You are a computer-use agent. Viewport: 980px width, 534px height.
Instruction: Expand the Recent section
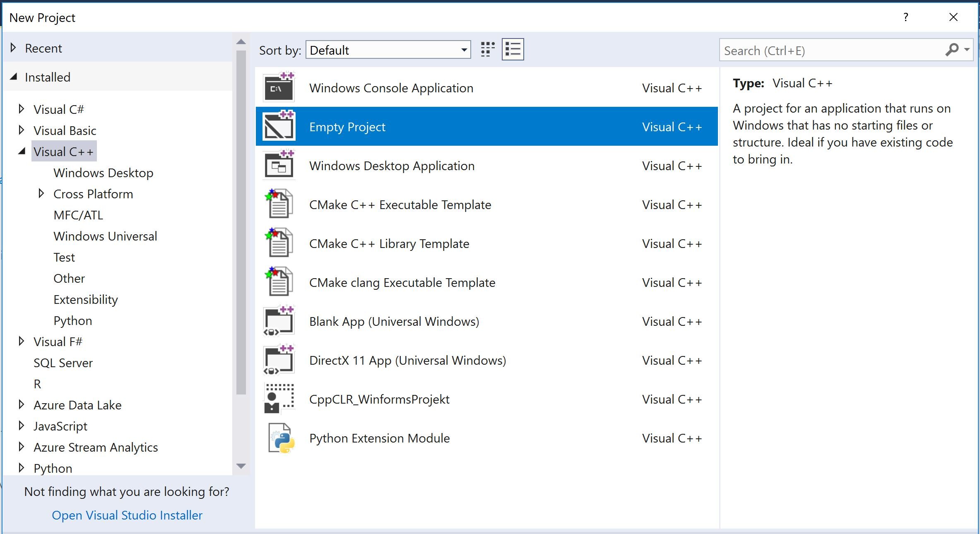click(x=13, y=48)
